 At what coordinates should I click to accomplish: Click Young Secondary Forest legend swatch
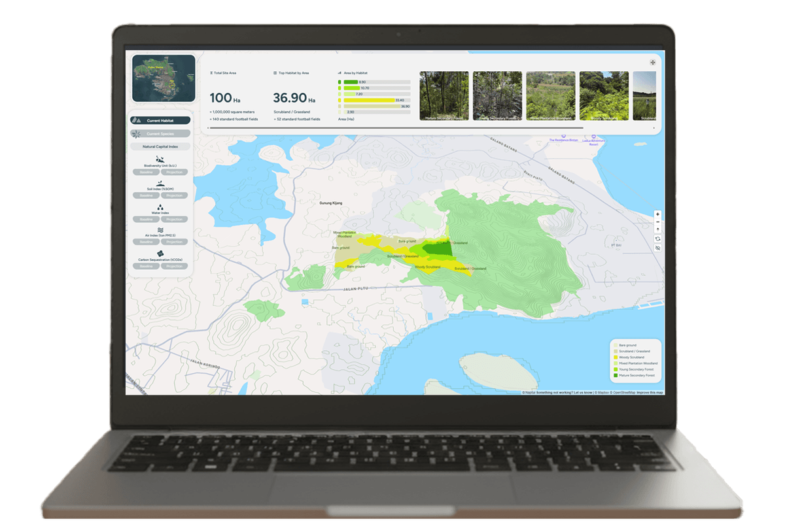[x=616, y=369]
